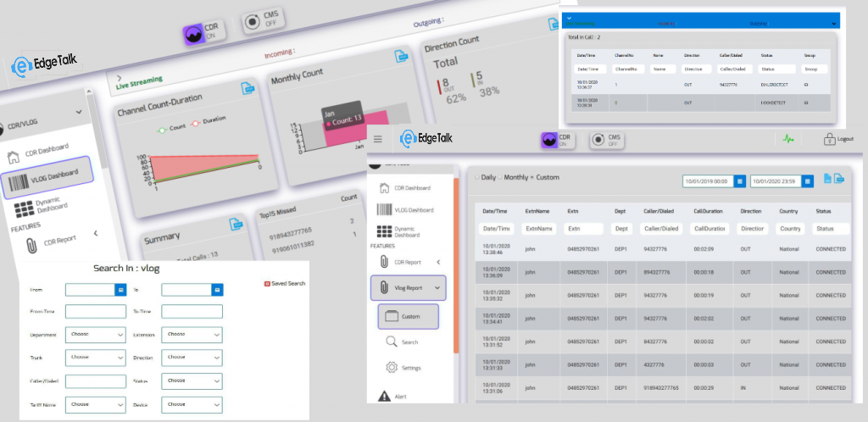The width and height of the screenshot is (868, 422).
Task: Click the Search magnifier in sidebar
Action: [x=392, y=341]
